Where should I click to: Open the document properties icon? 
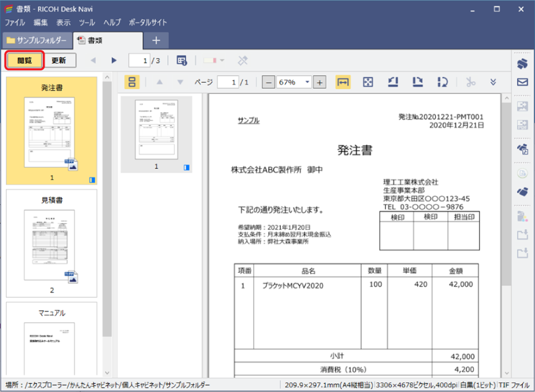(x=182, y=60)
